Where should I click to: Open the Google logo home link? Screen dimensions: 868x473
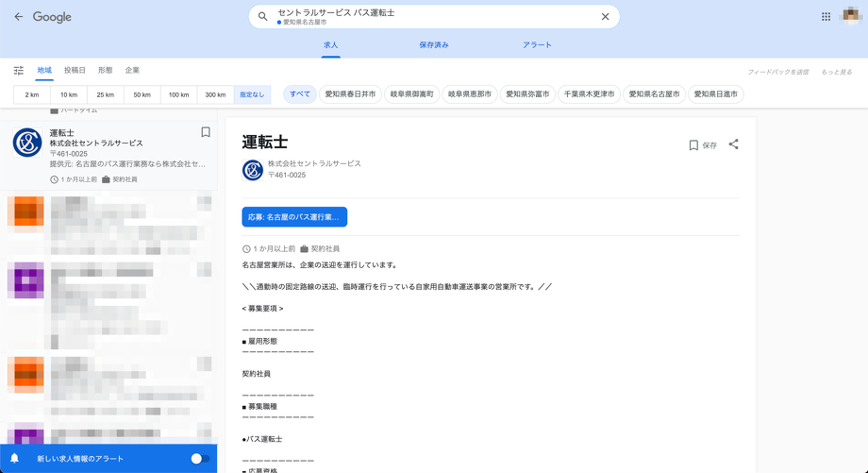[x=52, y=17]
